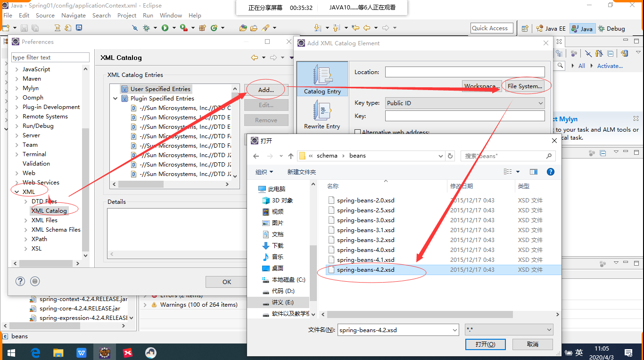Open the file type filter dropdown showing *.*
The width and height of the screenshot is (644, 360).
(509, 330)
